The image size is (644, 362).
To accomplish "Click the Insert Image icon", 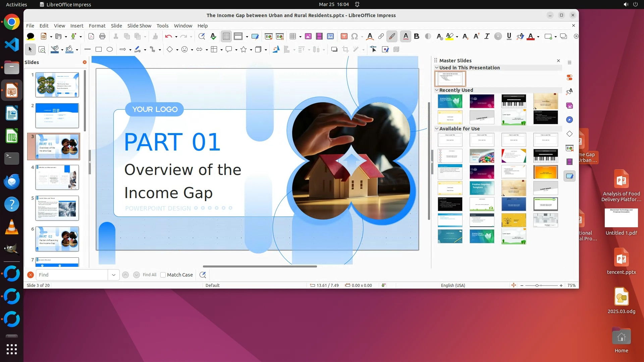I will point(308,37).
